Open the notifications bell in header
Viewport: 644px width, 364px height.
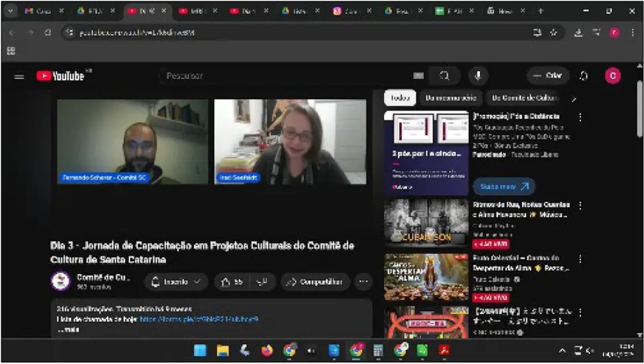point(583,76)
